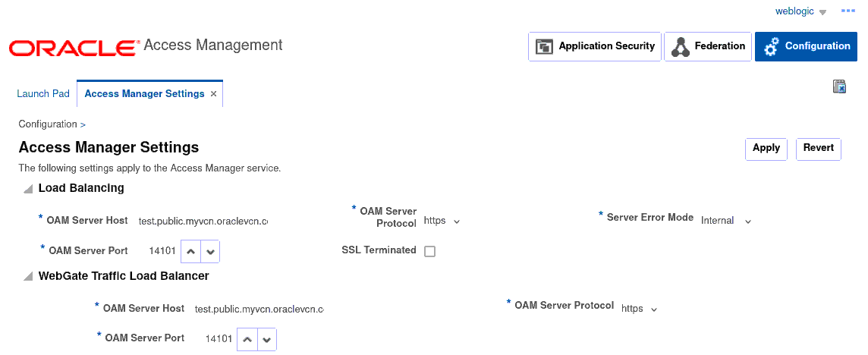Viewport: 868px width, 355px height.
Task: Decrease Load Balancing OAM Server Port value
Action: (210, 251)
